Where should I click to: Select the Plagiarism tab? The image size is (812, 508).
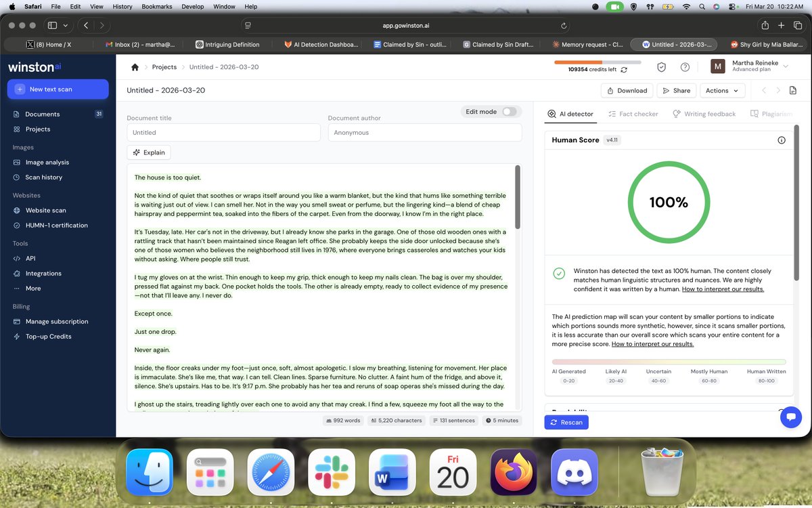(771, 114)
